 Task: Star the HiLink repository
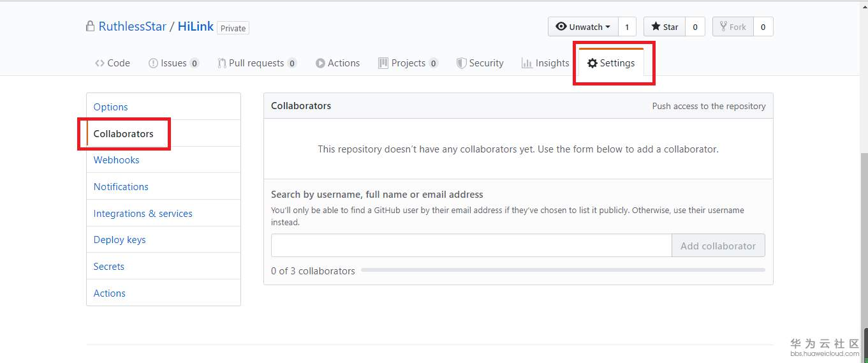tap(665, 27)
